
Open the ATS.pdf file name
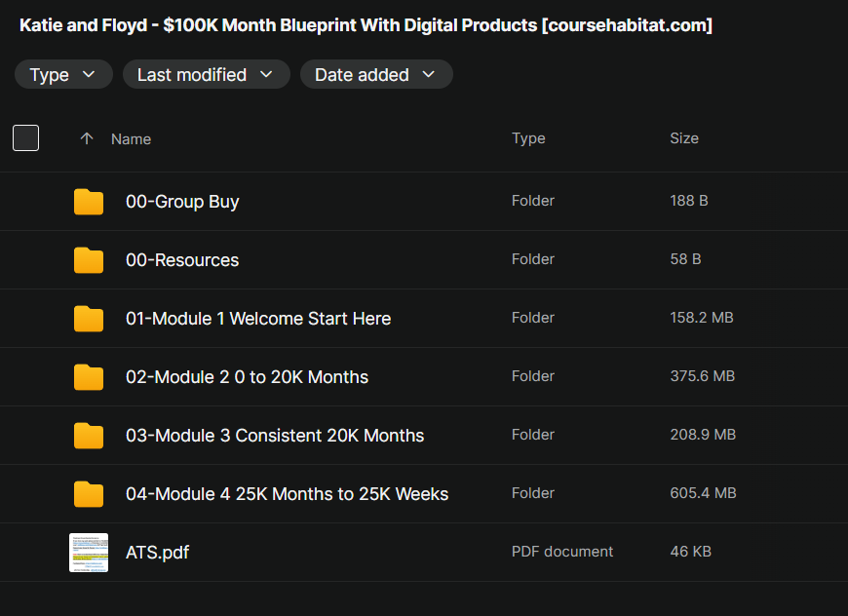pyautogui.click(x=157, y=553)
